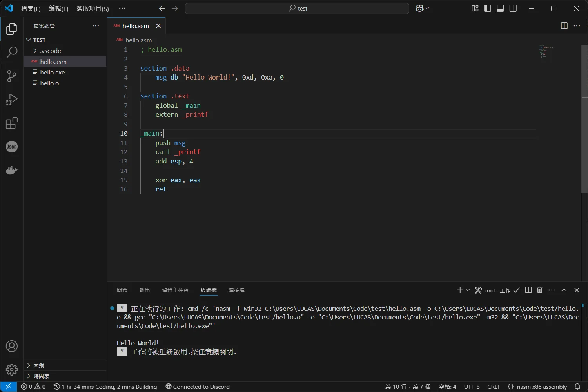Image resolution: width=588 pixels, height=392 pixels.
Task: Click CRLF line ending selector
Action: coord(494,387)
